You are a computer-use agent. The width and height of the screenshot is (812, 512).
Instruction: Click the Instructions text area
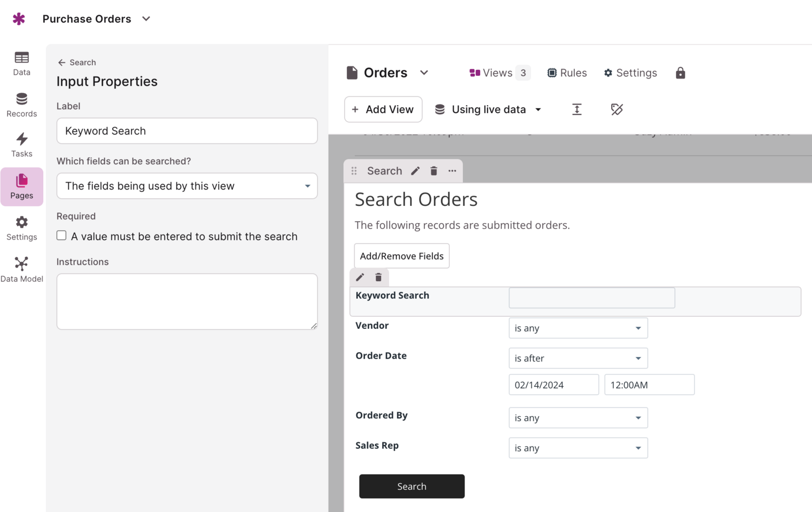click(x=187, y=301)
